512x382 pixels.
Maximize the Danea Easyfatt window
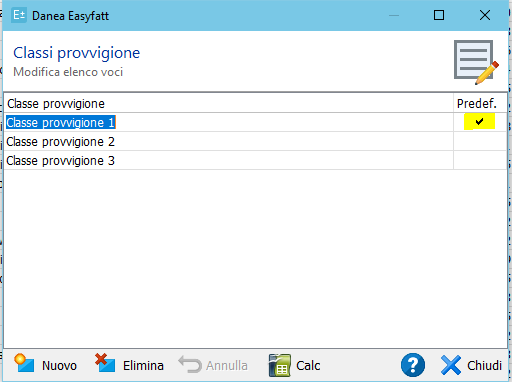point(439,15)
